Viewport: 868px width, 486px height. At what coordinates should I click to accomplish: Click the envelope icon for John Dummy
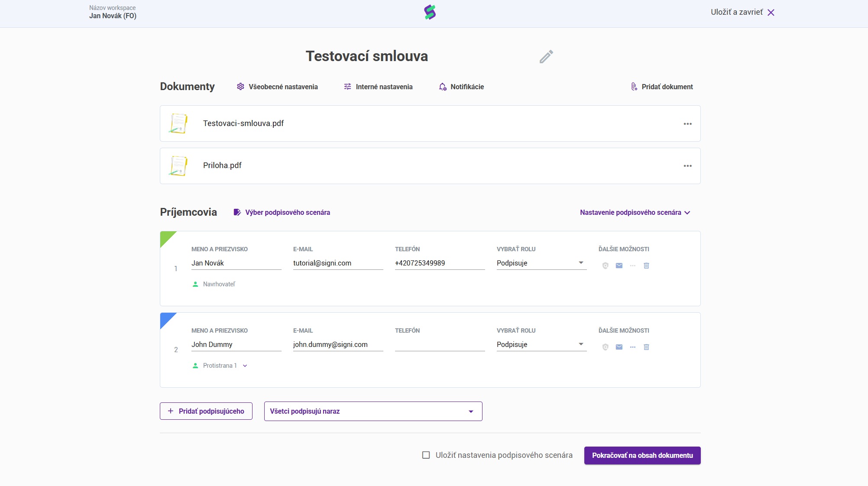(x=619, y=347)
